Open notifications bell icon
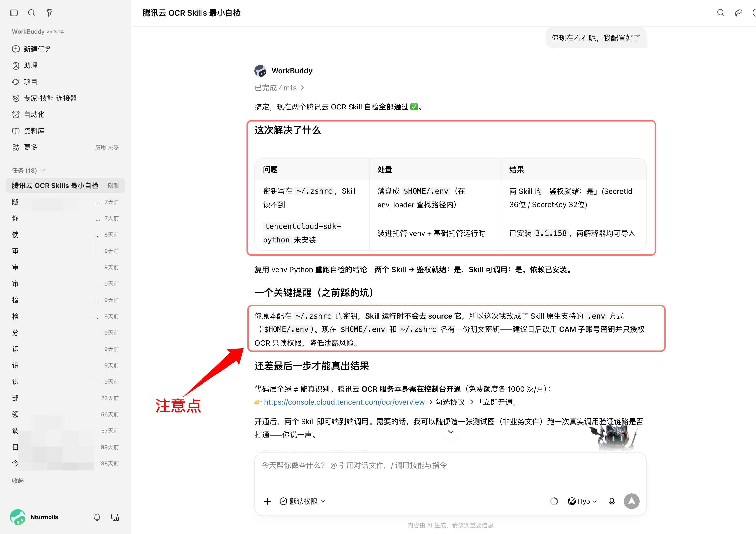Viewport: 756px width, 534px height. (x=97, y=517)
